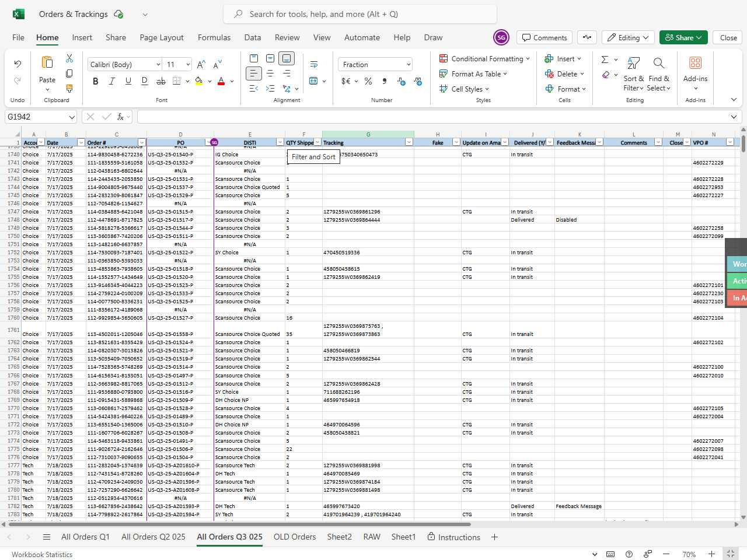Select the Format Painter brush icon

tap(69, 89)
